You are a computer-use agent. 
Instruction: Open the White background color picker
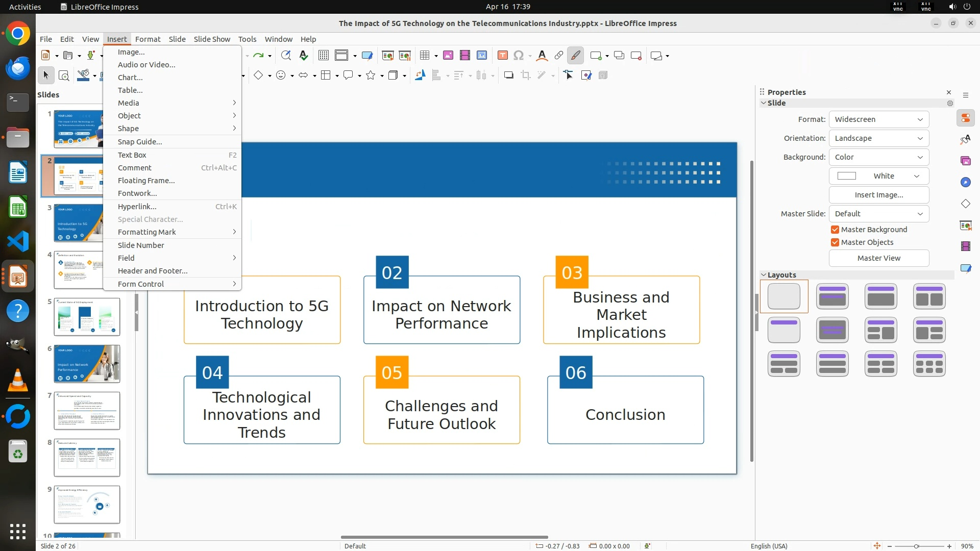[x=878, y=176]
